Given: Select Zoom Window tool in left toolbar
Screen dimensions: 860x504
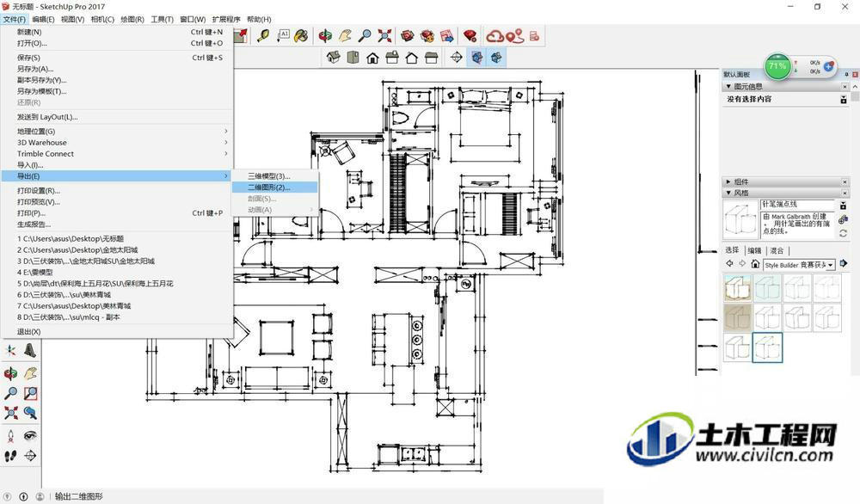Looking at the screenshot, I should (30, 393).
